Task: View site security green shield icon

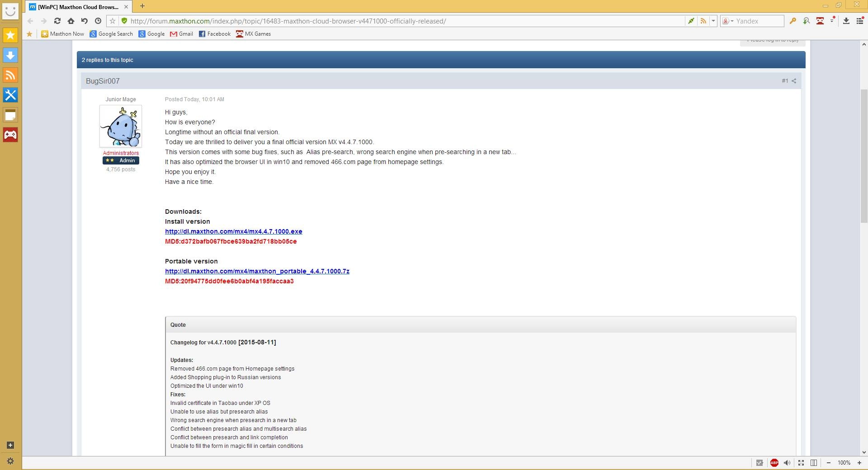Action: point(124,21)
